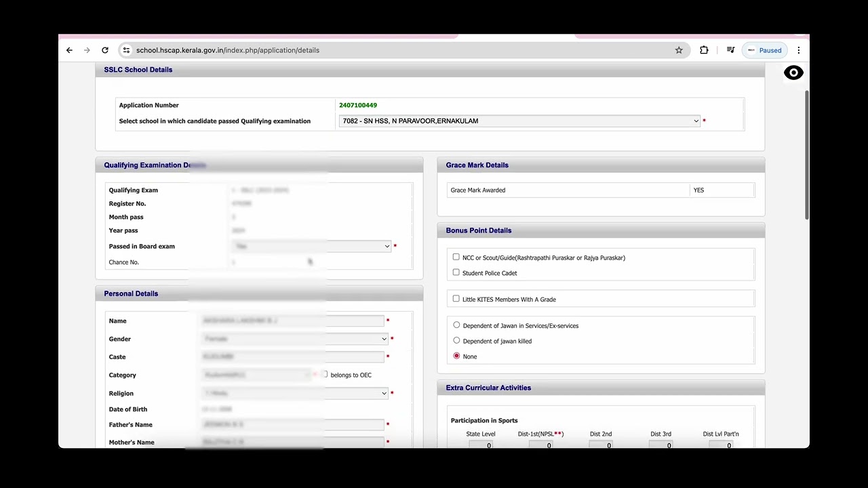The width and height of the screenshot is (868, 488).
Task: Click the browser forward arrow
Action: [87, 50]
